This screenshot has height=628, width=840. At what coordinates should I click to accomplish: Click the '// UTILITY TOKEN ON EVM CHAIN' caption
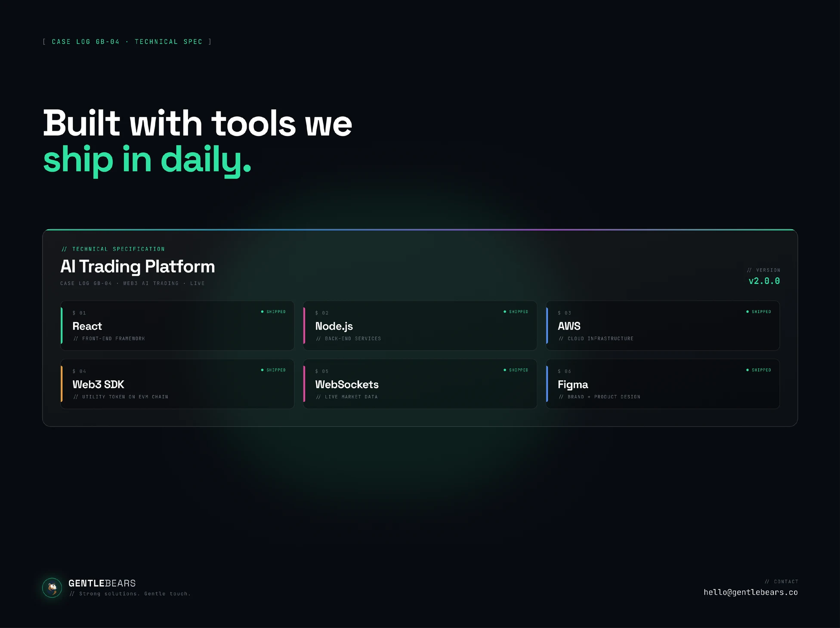pos(121,397)
